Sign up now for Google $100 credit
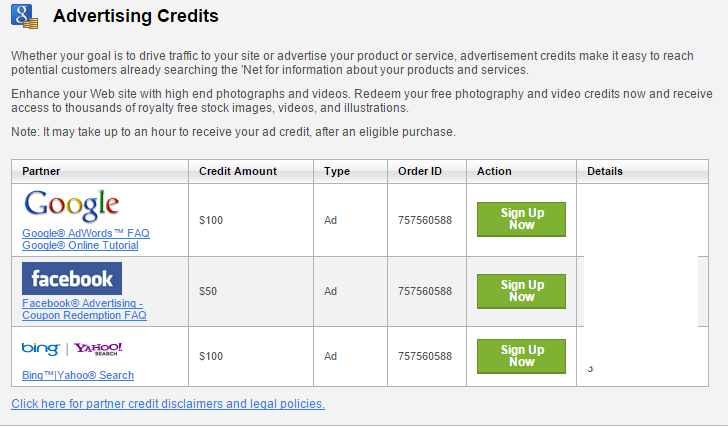Image resolution: width=728 pixels, height=427 pixels. (x=521, y=219)
